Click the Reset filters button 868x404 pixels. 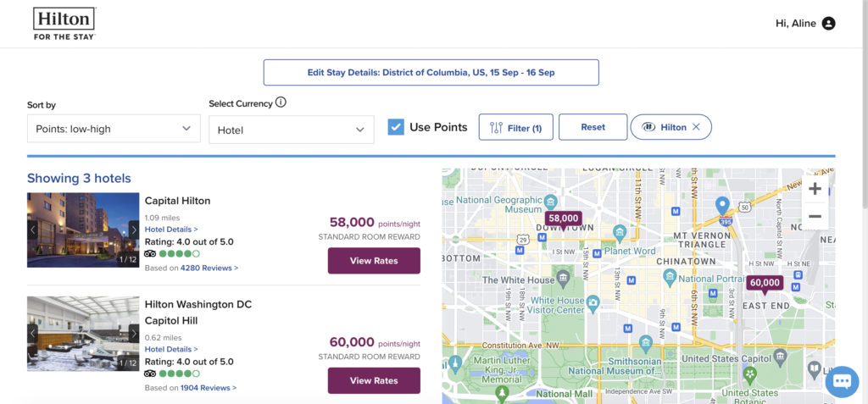(x=593, y=127)
